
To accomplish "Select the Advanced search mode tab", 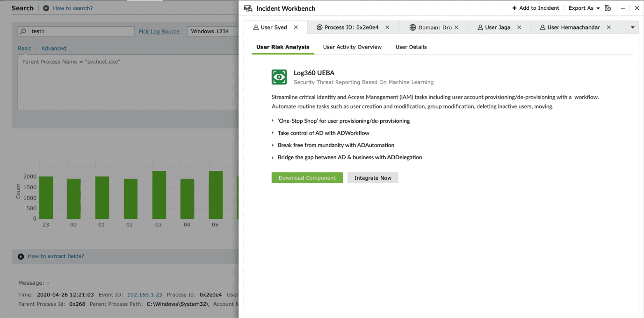I will (54, 48).
